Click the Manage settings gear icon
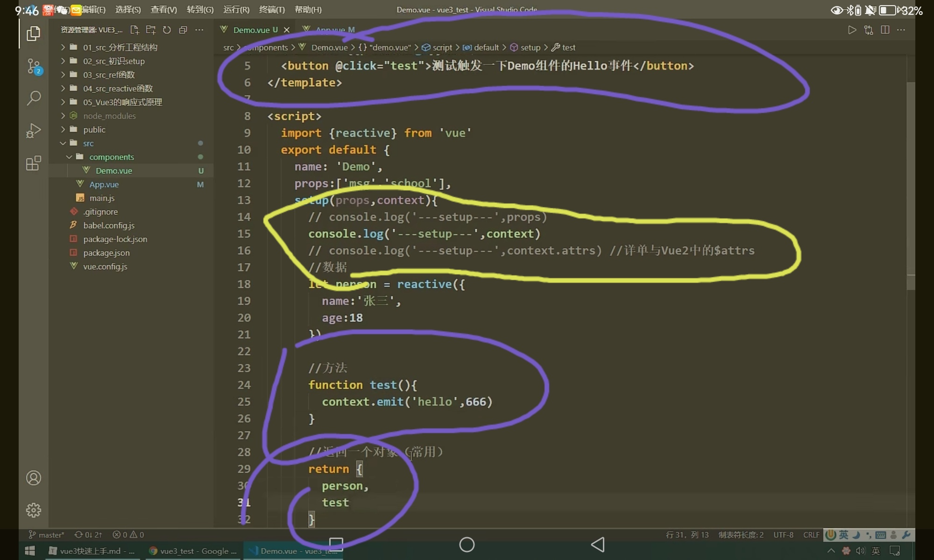Viewport: 934px width, 560px height. click(x=33, y=510)
